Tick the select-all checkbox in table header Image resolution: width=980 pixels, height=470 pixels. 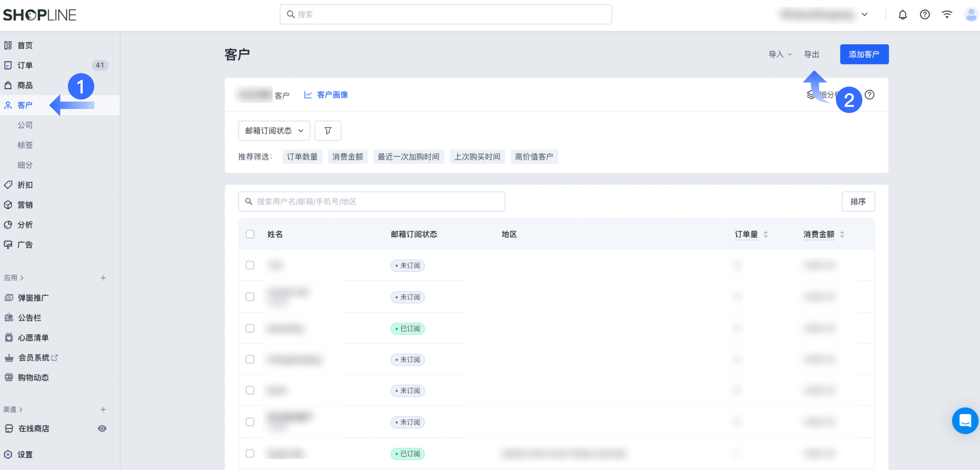[x=250, y=234]
